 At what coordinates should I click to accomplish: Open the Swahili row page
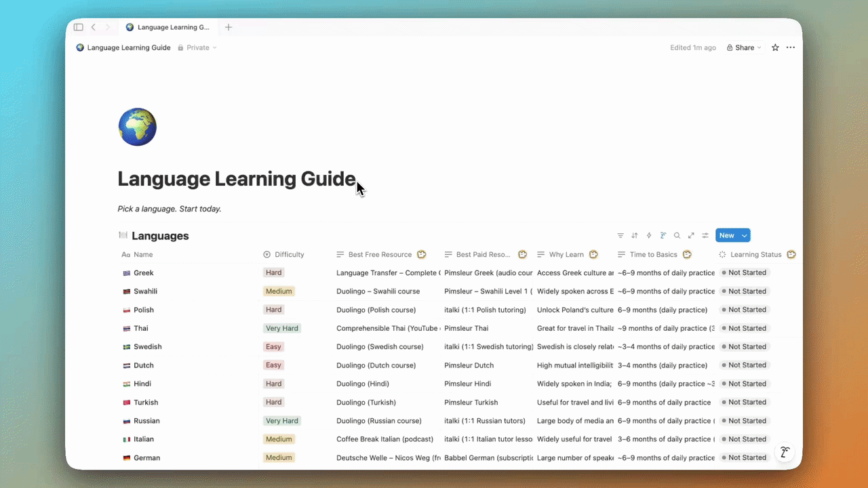coord(144,291)
